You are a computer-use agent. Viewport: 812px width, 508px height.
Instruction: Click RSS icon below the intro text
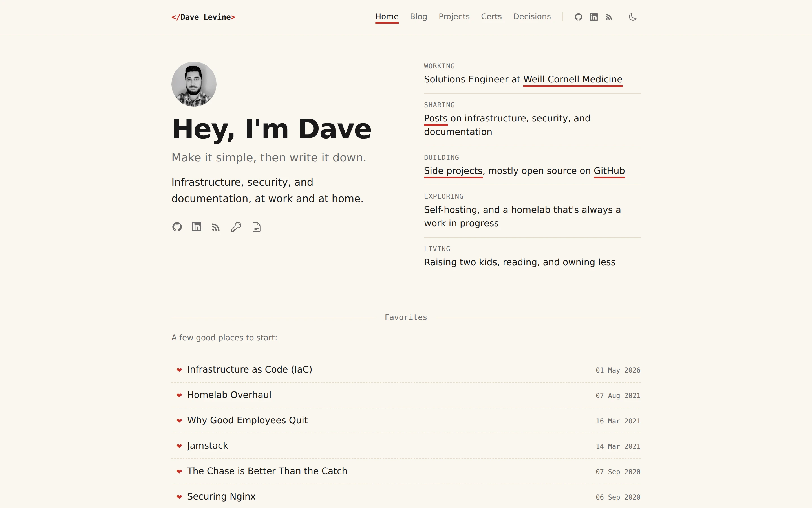pyautogui.click(x=216, y=227)
